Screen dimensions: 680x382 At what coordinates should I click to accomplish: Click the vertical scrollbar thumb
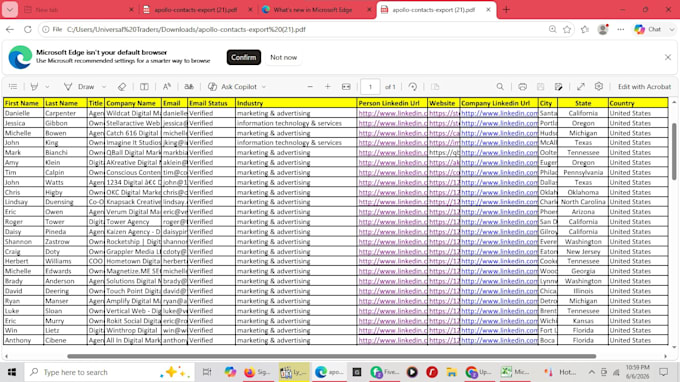click(674, 152)
